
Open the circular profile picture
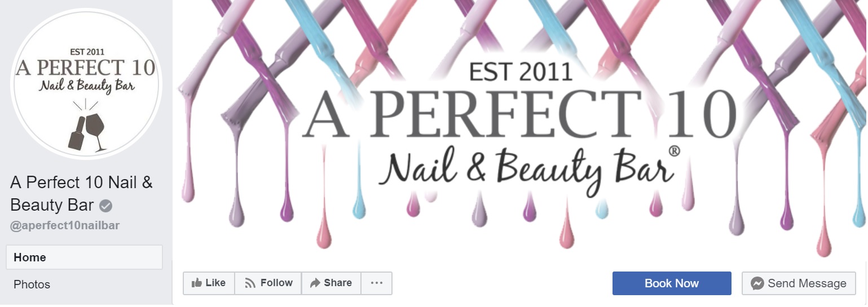87,84
